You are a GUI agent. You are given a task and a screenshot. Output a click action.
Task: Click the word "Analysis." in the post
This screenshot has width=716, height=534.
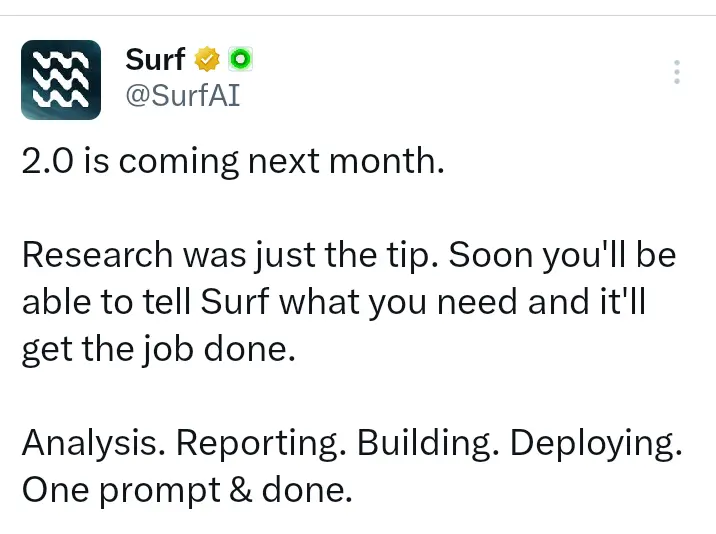(x=94, y=444)
